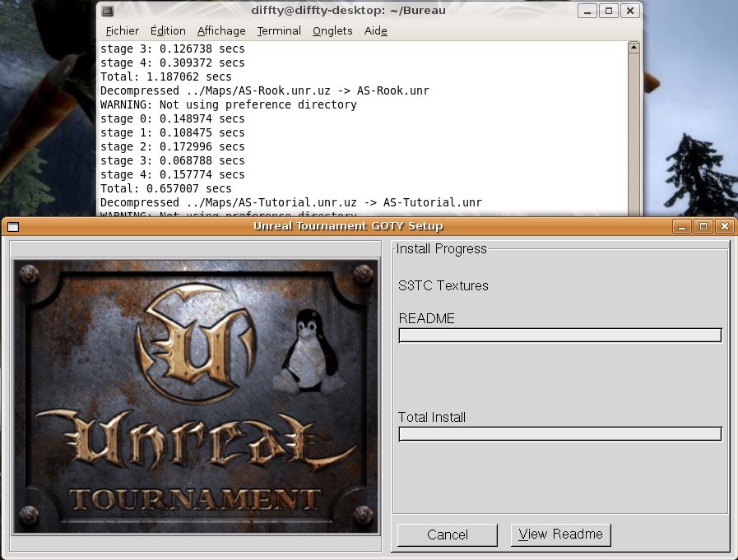Expand the Affichage menu
This screenshot has width=738, height=560.
[221, 30]
